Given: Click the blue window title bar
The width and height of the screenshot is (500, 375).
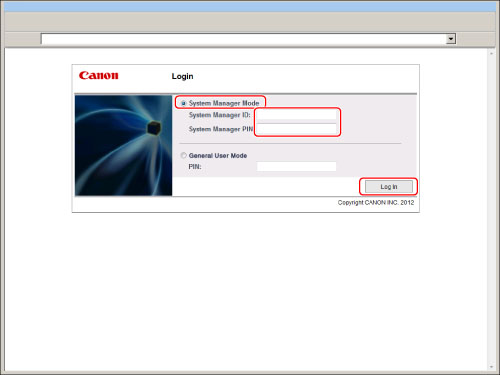Looking at the screenshot, I should click(x=250, y=6).
